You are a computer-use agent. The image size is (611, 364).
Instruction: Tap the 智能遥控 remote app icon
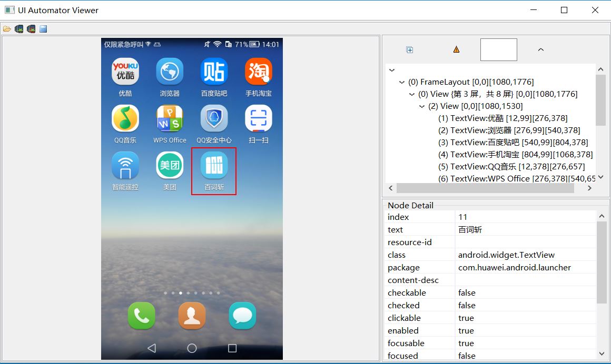click(x=125, y=166)
